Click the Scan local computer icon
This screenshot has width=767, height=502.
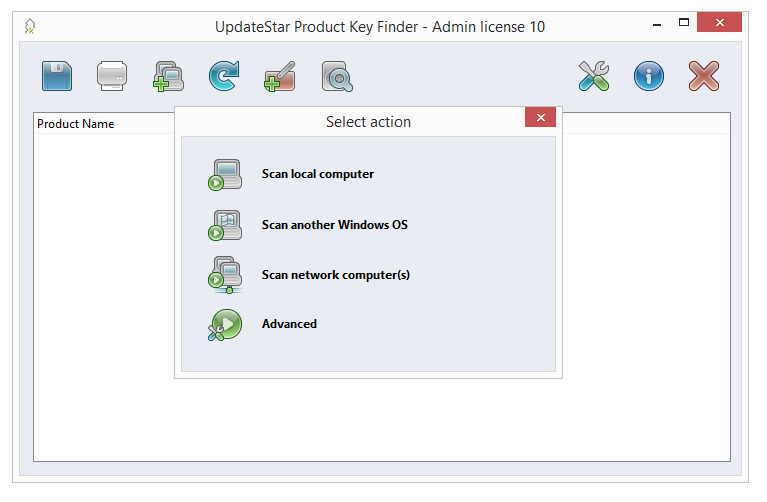[x=224, y=174]
